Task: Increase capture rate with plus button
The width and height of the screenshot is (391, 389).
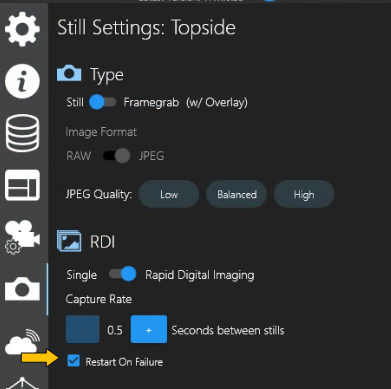Action: 149,329
